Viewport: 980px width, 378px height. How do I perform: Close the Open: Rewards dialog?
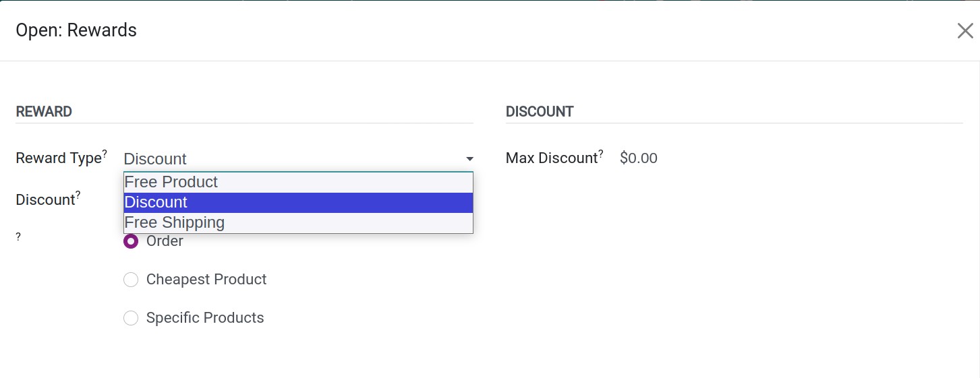[x=965, y=30]
